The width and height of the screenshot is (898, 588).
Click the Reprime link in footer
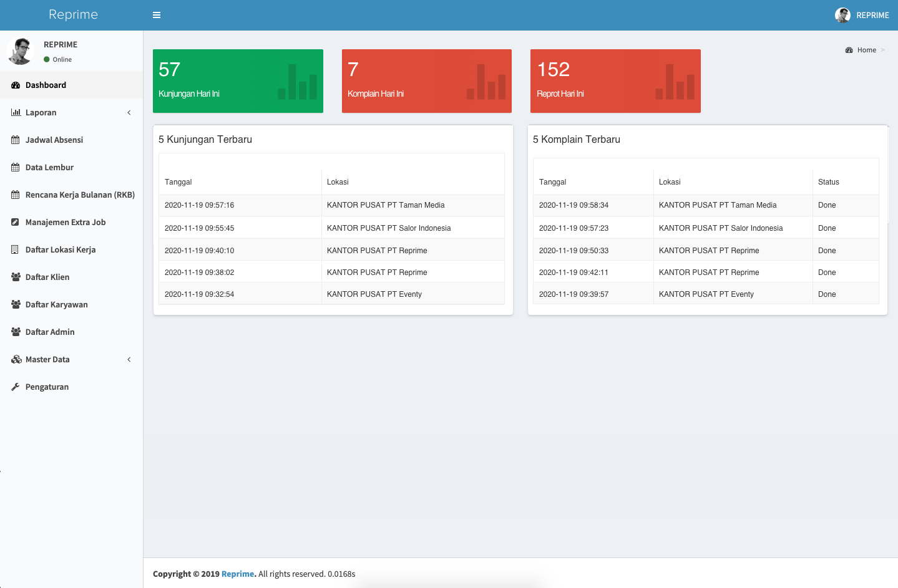pos(238,574)
